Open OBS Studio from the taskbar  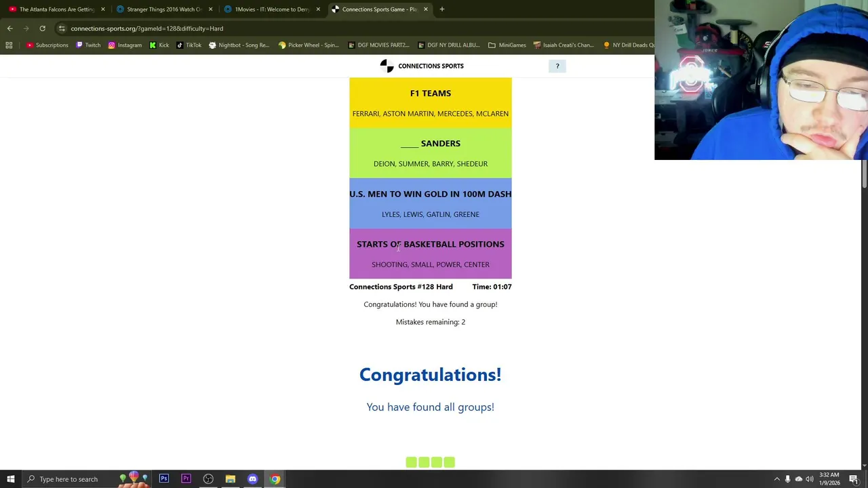point(208,479)
